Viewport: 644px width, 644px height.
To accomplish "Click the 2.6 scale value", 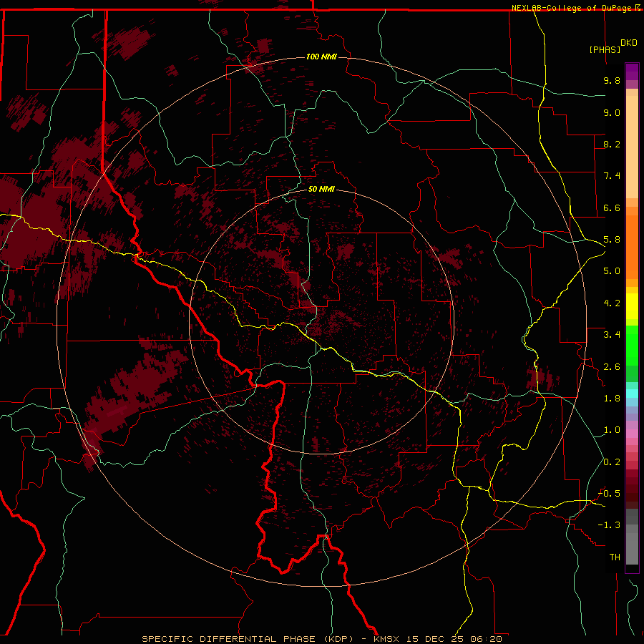I will click(x=612, y=367).
